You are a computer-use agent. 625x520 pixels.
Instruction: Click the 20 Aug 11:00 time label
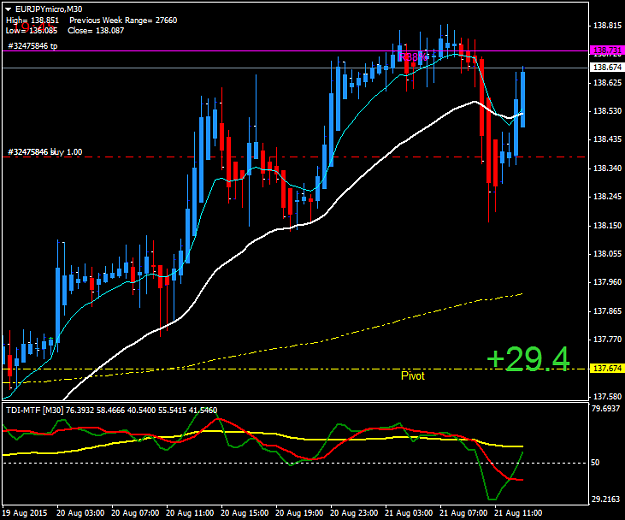point(190,513)
